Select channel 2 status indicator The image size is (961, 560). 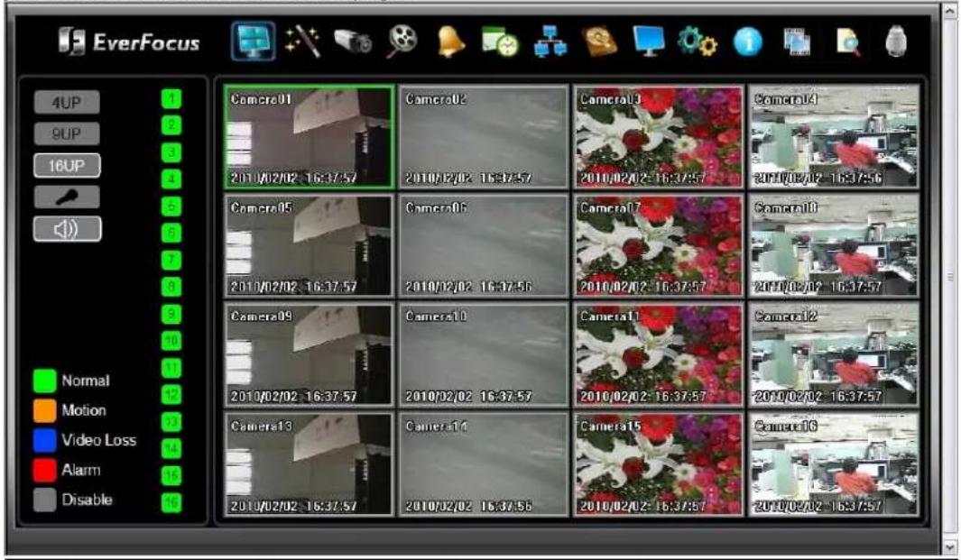pyautogui.click(x=171, y=125)
